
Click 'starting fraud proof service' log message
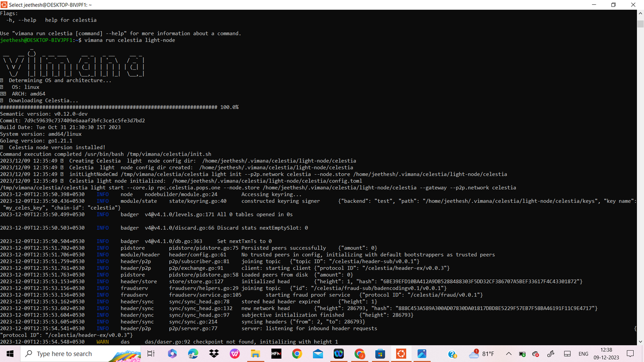(x=308, y=295)
